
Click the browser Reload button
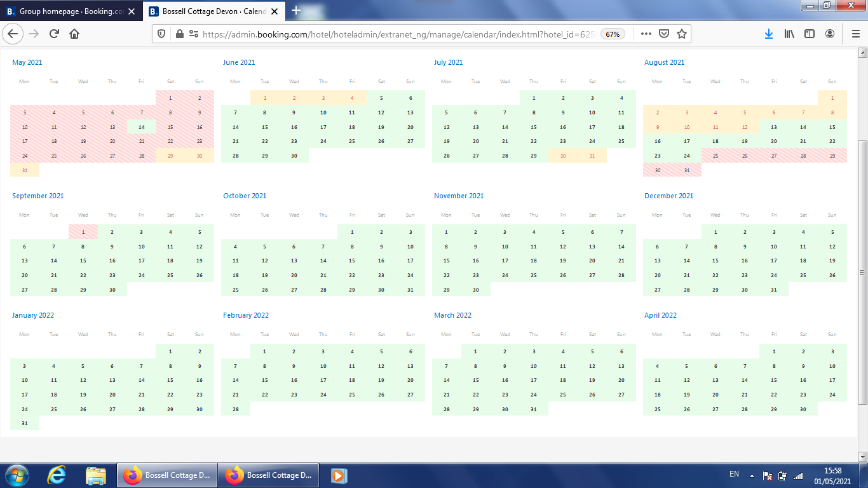[54, 34]
